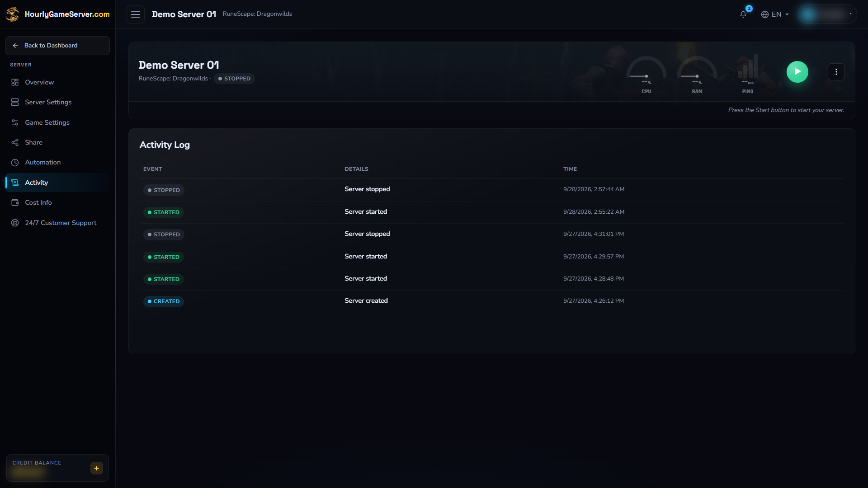Click the Game Settings sliders icon
This screenshot has height=488, width=868.
coord(15,122)
